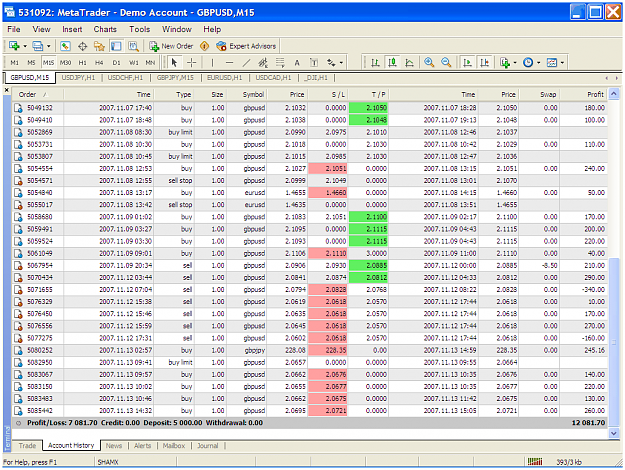This screenshot has width=625, height=470.
Task: Select the cursor arrow tool
Action: pyautogui.click(x=174, y=63)
